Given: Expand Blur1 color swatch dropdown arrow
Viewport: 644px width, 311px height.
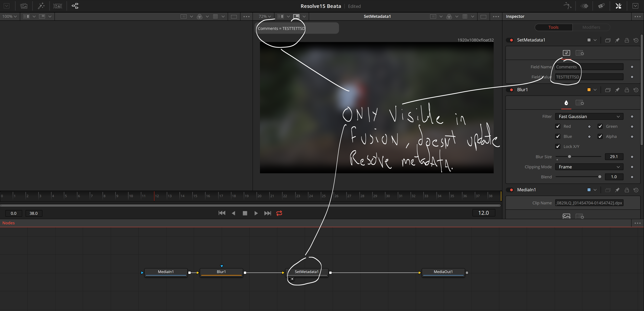Looking at the screenshot, I should [595, 90].
